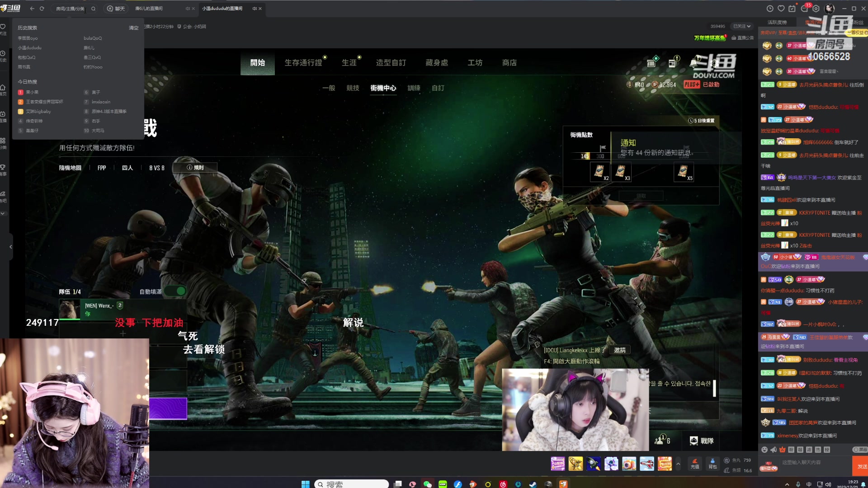Clear search history with 清空
Viewport: 868px width, 488px height.
coord(133,28)
